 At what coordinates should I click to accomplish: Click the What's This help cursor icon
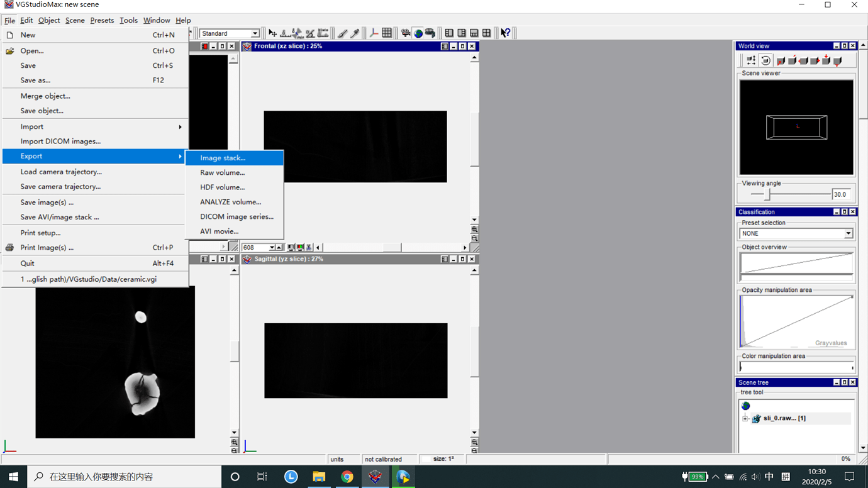(505, 33)
